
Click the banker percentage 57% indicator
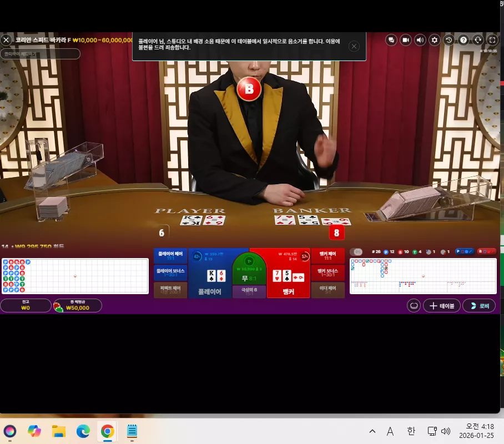pos(304,256)
